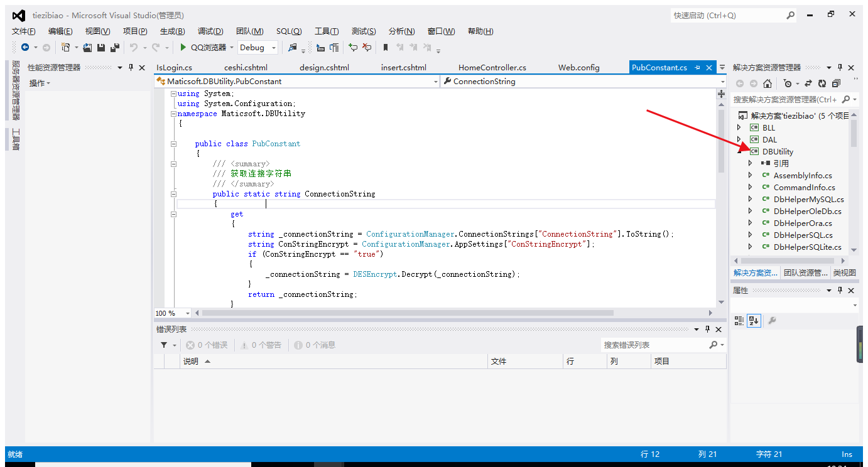Click the Solution Explorer vertical scrollbar thumb
The width and height of the screenshot is (868, 467).
coord(854,133)
